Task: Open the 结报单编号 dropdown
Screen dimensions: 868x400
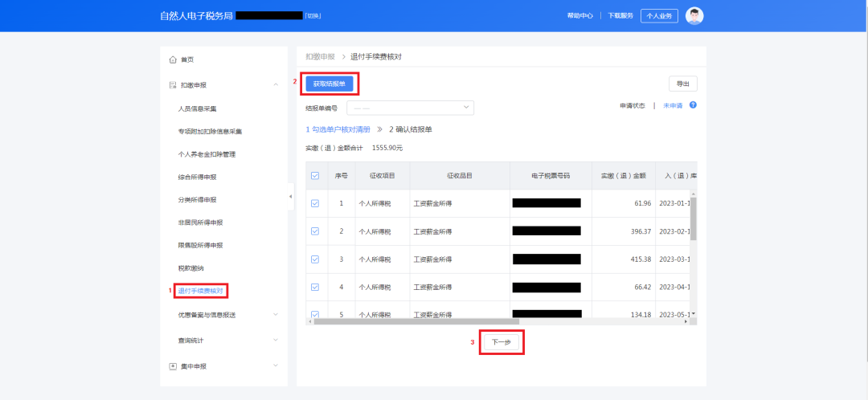Action: [410, 108]
